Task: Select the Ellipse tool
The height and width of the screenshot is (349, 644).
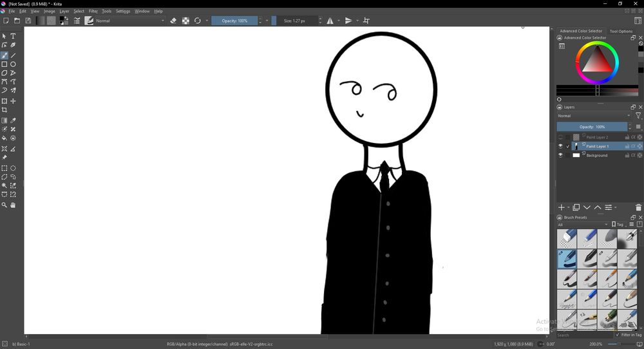Action: pos(13,64)
